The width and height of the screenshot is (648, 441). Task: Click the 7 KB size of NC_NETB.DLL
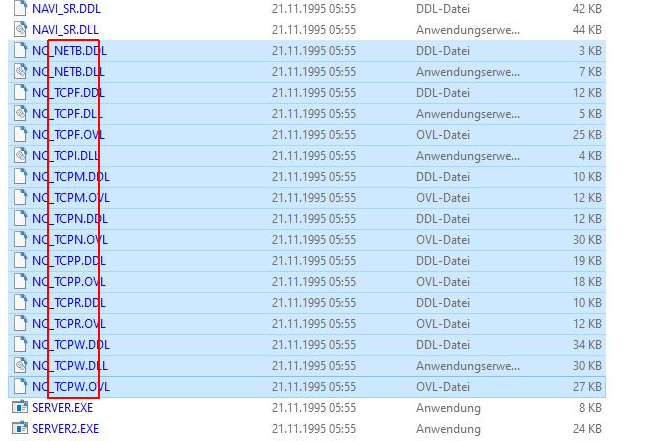tap(590, 72)
